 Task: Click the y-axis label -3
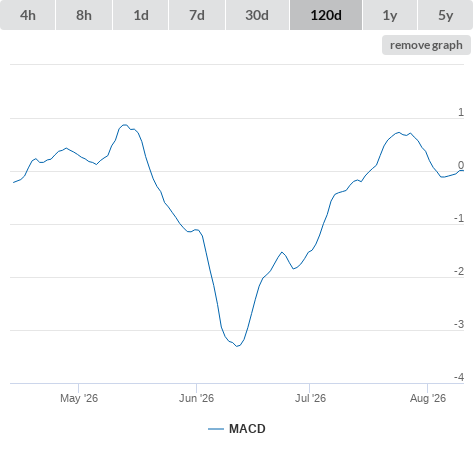[459, 324]
